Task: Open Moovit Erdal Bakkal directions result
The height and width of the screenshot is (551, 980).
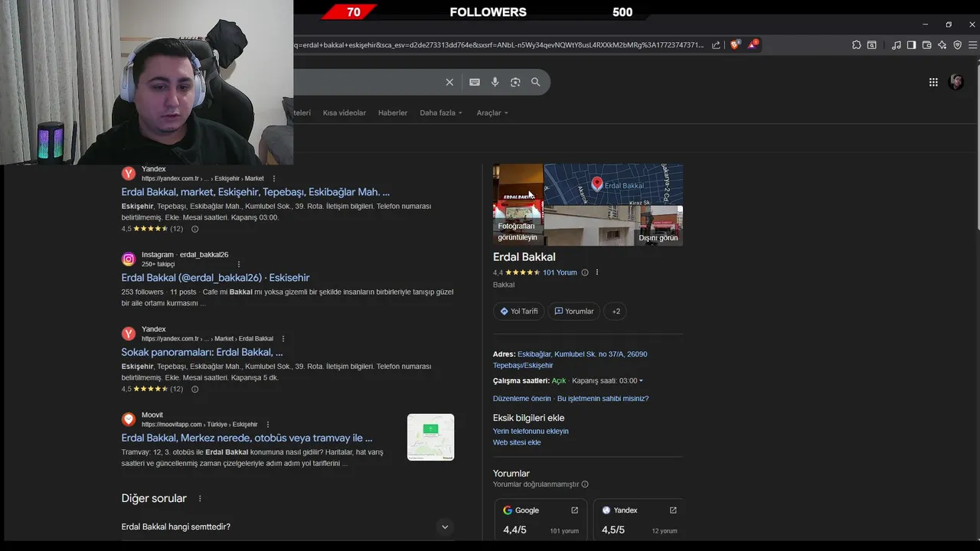Action: [x=247, y=438]
